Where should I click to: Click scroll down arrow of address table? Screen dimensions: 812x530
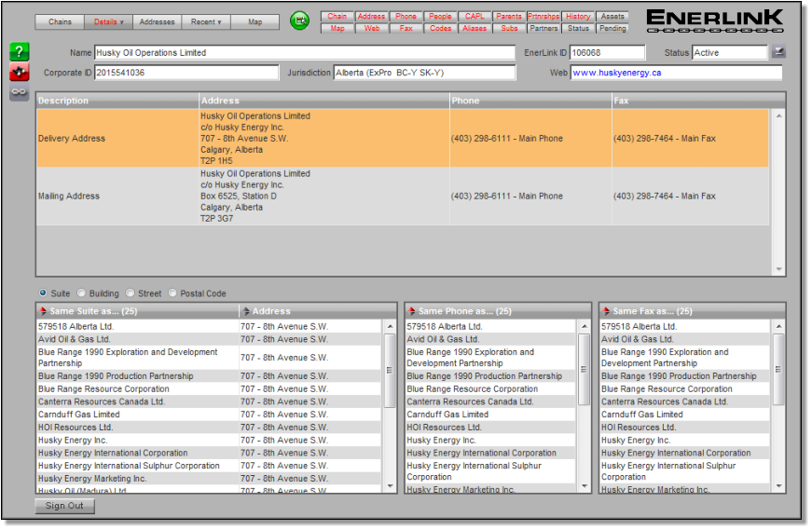(778, 269)
